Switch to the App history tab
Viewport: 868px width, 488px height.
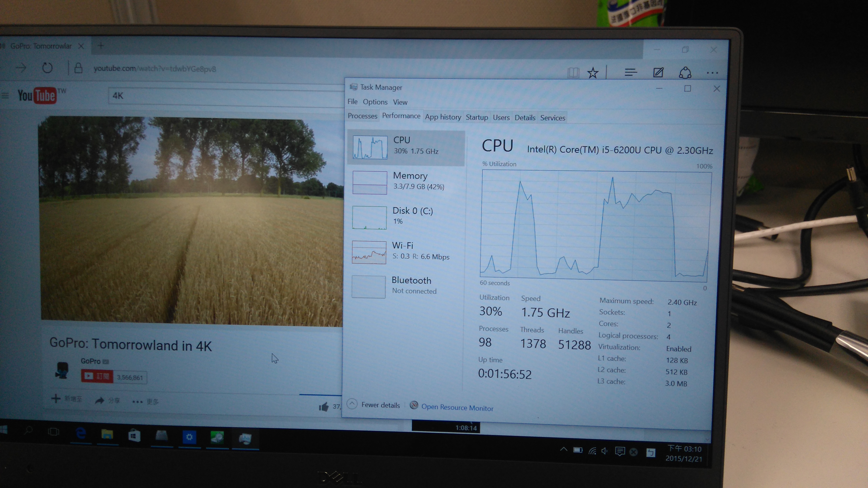[443, 117]
